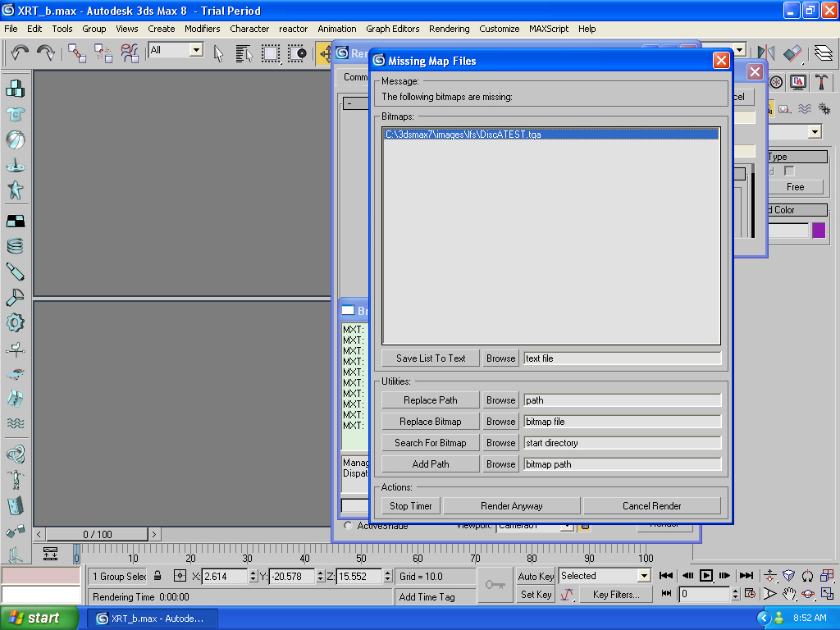
Task: Click Stop Timer button
Action: pyautogui.click(x=410, y=505)
